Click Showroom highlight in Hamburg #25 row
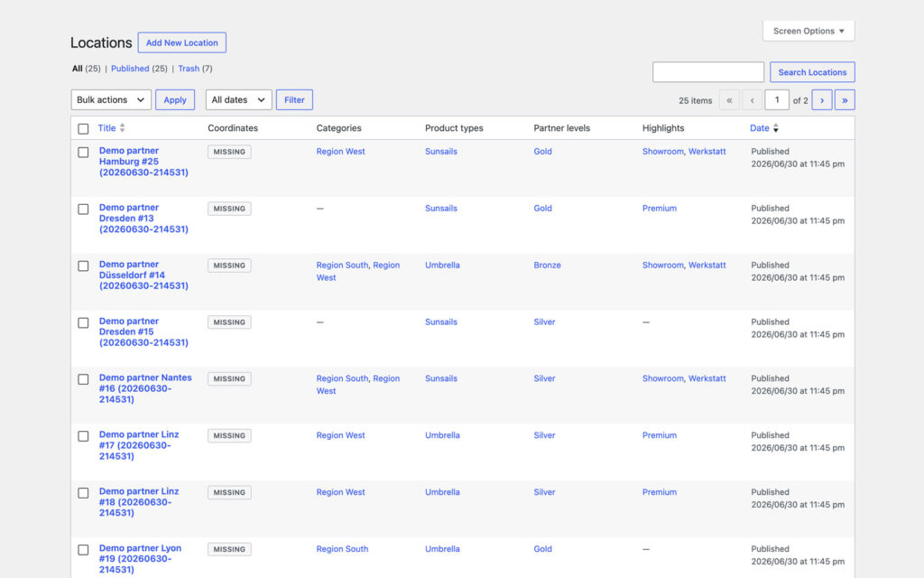The height and width of the screenshot is (578, 924). [663, 152]
